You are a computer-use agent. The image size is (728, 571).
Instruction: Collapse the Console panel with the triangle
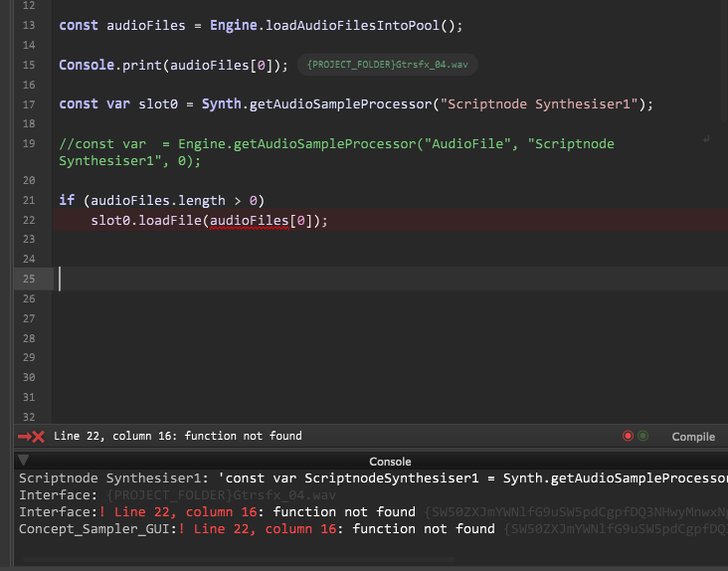(x=24, y=461)
